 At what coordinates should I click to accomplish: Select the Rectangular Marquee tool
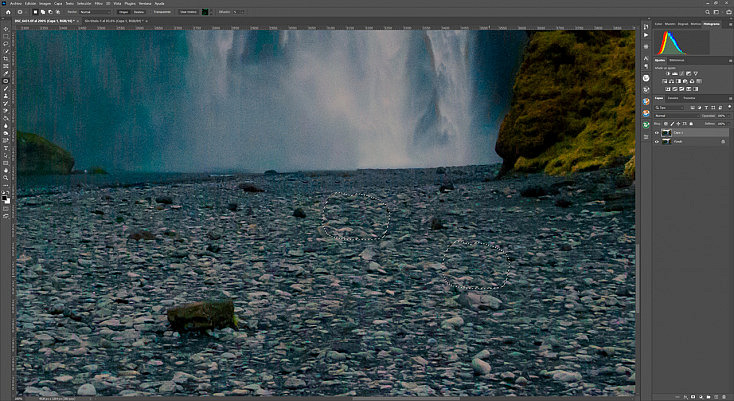coord(6,36)
